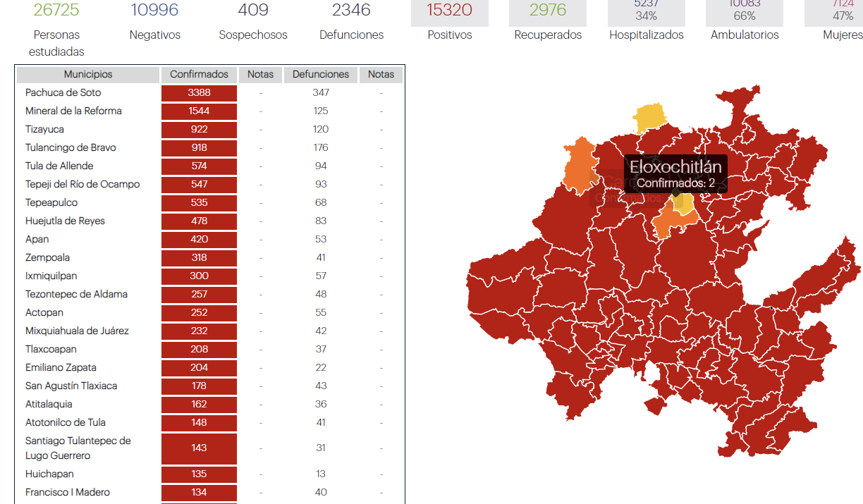
Task: Click the Eloxochitlán tooltip on the map
Action: point(675,173)
